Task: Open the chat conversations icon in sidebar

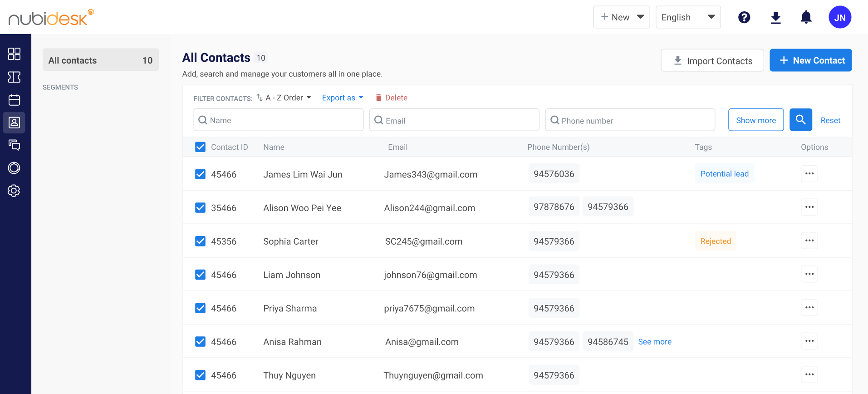Action: tap(14, 145)
